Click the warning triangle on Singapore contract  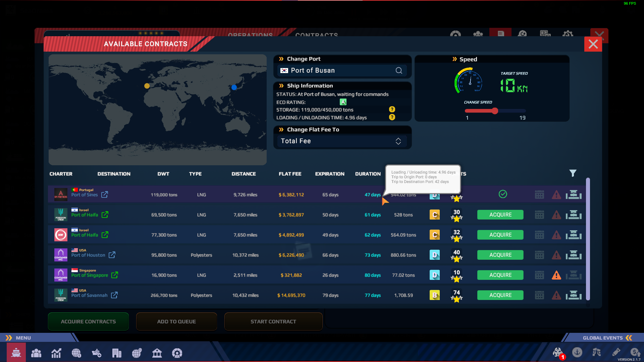pyautogui.click(x=556, y=275)
